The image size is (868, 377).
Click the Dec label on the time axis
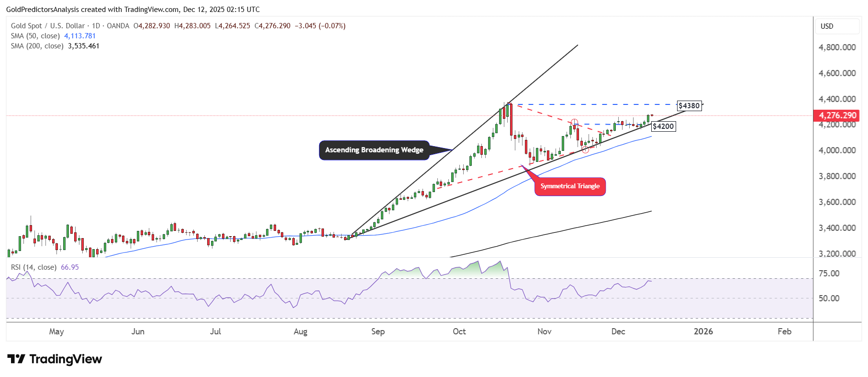618,331
